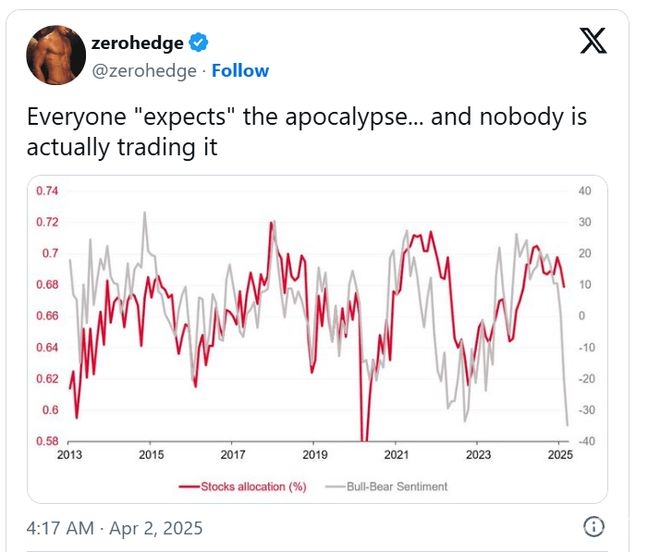Click the -40 right axis label

(586, 441)
